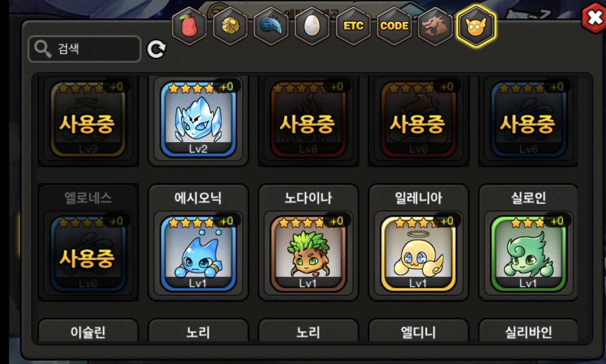Switch to the CODE tab

394,26
